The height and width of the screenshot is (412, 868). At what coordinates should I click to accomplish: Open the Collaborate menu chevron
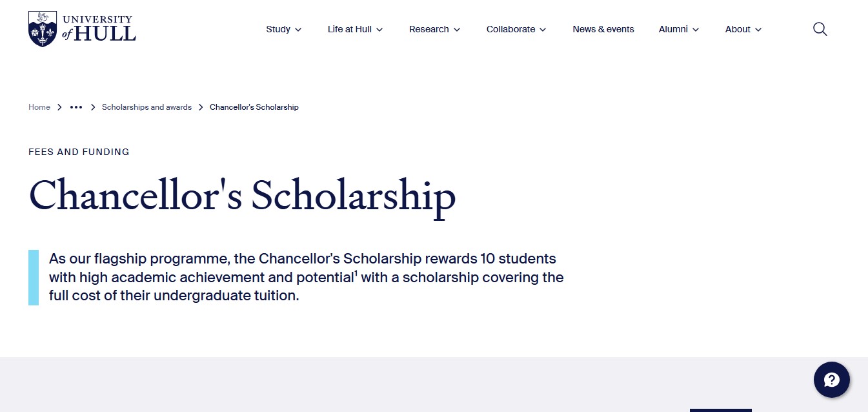click(543, 30)
